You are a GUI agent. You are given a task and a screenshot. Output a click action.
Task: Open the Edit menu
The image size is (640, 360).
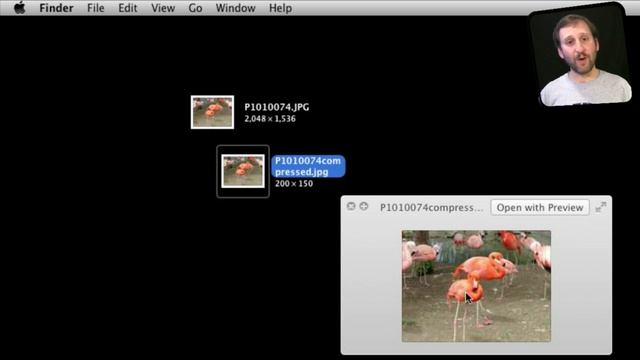click(x=128, y=8)
